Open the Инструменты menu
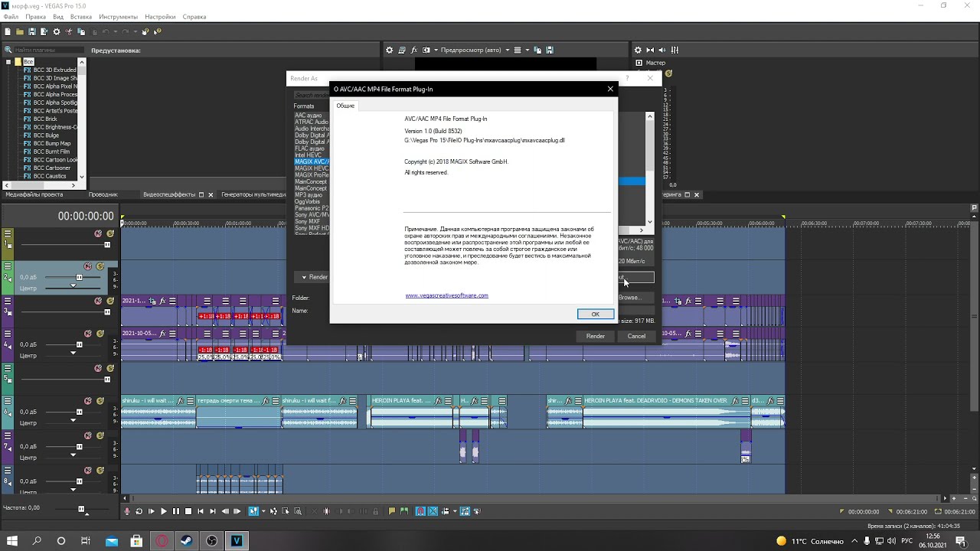 pos(118,16)
